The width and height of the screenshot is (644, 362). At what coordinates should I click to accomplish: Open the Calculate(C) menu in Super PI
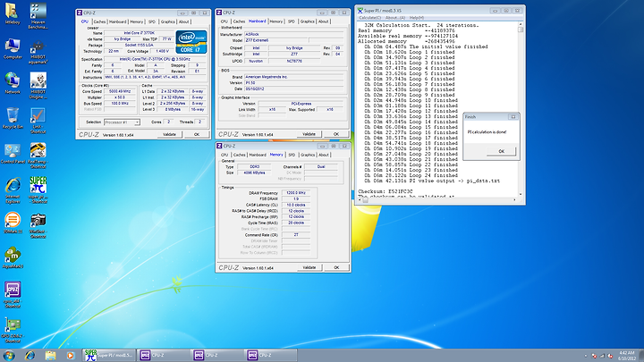pos(370,18)
